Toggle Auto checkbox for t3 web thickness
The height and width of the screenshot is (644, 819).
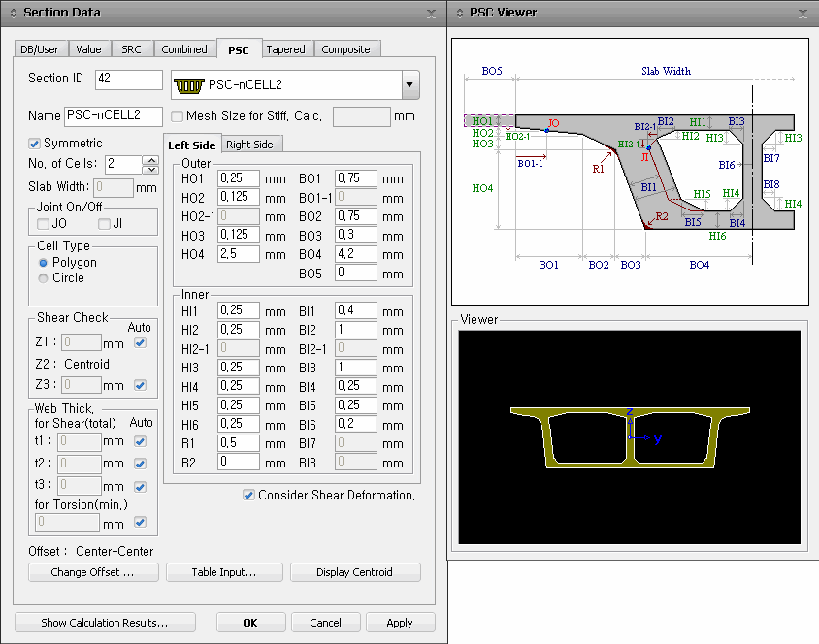[140, 487]
